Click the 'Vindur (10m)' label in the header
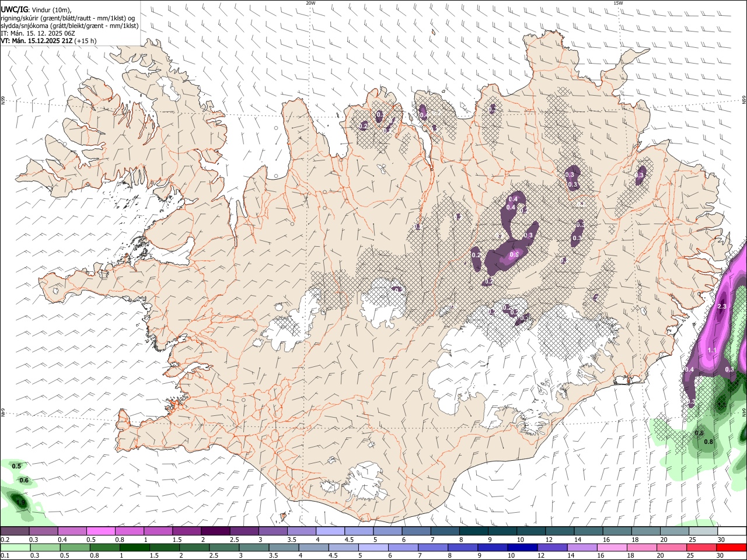Screen dimensions: 747x560 tap(51, 10)
